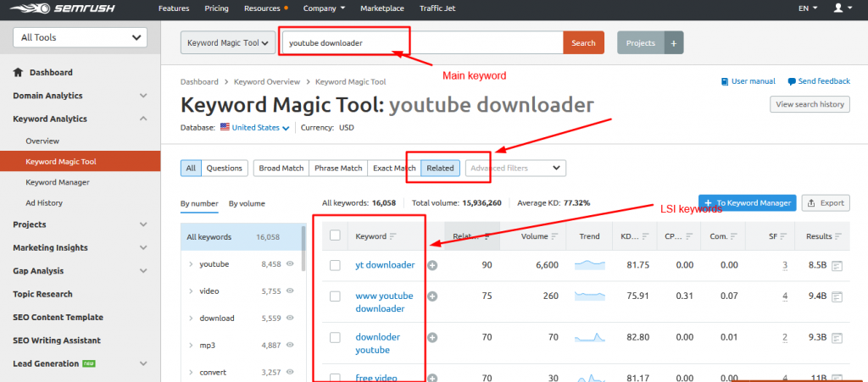868x382 pixels.
Task: Expand the youtube keyword group
Action: click(x=190, y=264)
